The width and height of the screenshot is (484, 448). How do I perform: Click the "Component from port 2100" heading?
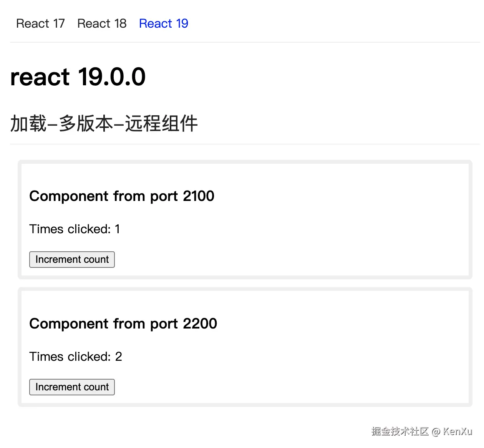point(122,196)
